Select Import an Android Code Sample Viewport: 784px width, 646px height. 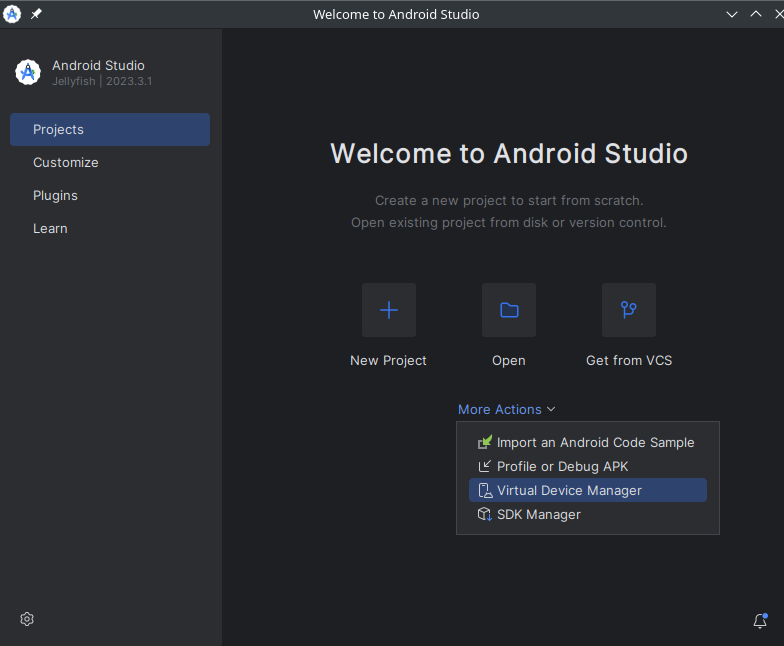tap(595, 442)
